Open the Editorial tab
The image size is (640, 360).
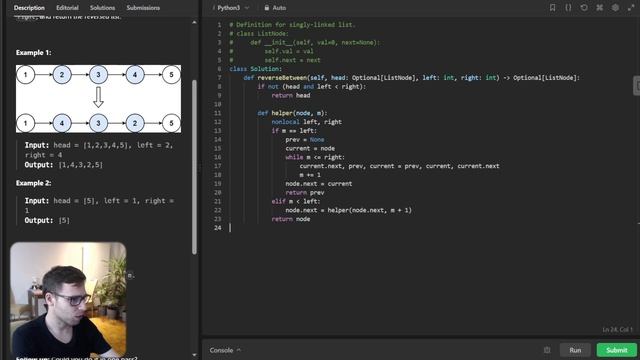click(x=67, y=8)
